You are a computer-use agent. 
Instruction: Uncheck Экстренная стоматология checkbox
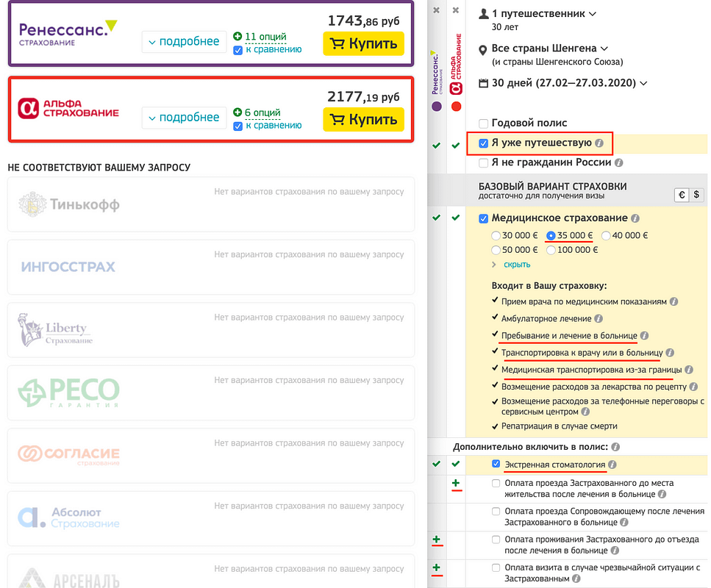pos(496,464)
